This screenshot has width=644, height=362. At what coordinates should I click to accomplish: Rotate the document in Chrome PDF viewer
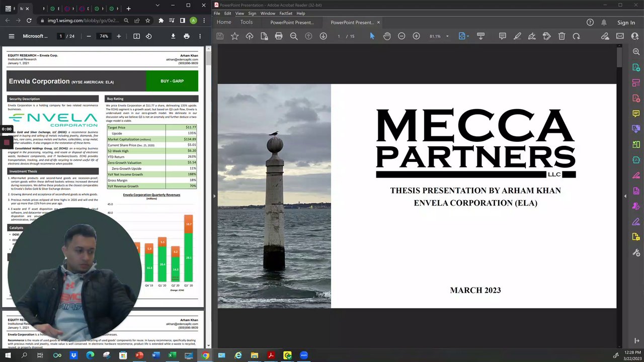pyautogui.click(x=148, y=36)
